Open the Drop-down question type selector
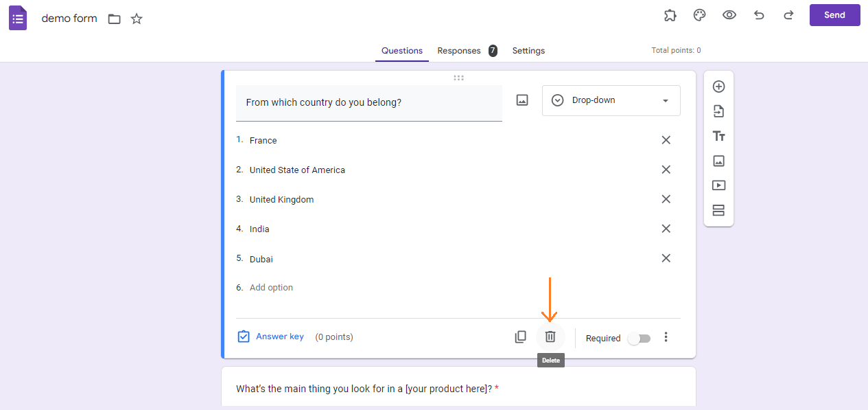 coord(611,100)
